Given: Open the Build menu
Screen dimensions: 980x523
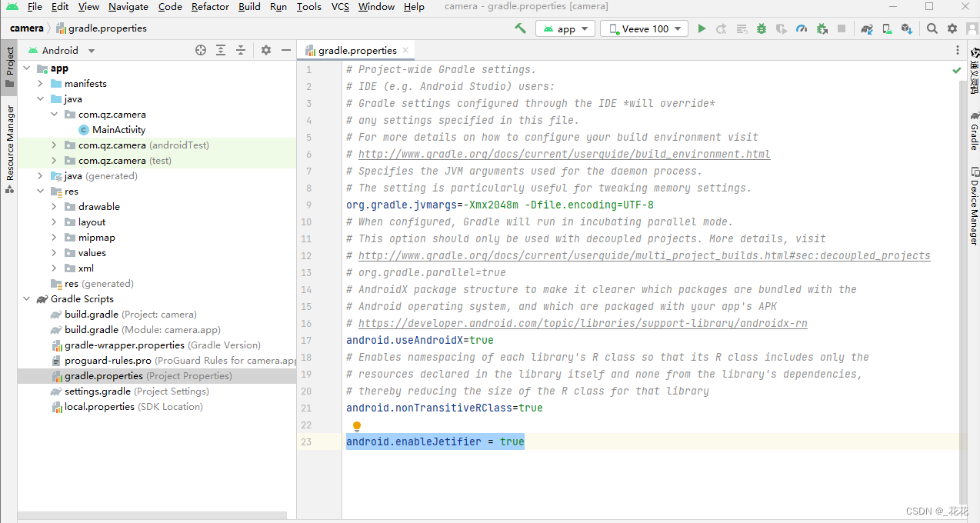Looking at the screenshot, I should coord(249,7).
